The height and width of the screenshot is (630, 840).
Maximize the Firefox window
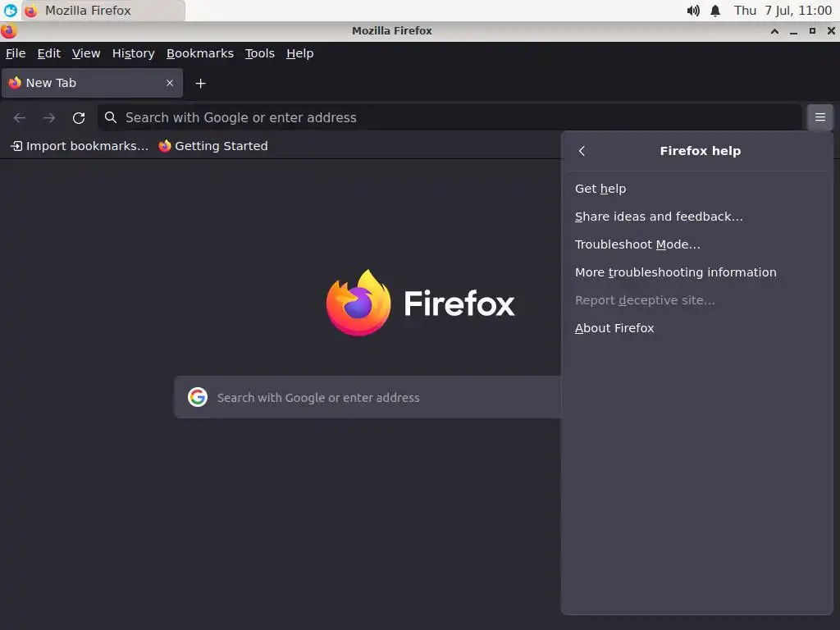tap(812, 31)
